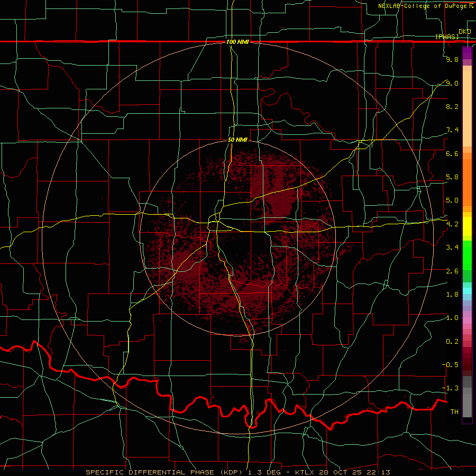Click the bright green segment beside 3.4
This screenshot has width=476, height=476.
(467, 255)
